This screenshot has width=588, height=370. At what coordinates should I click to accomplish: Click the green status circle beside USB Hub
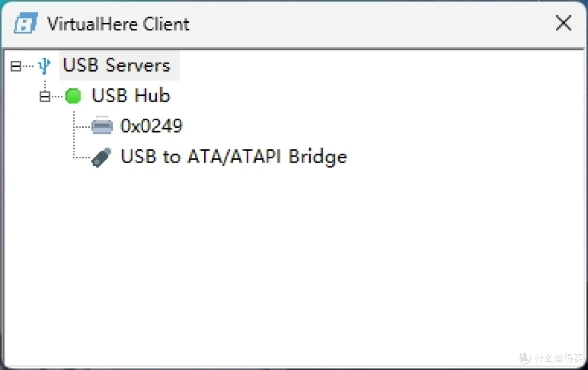pyautogui.click(x=73, y=96)
